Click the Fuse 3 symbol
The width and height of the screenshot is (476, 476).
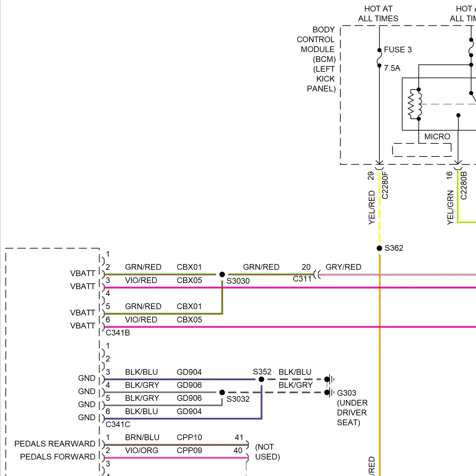pyautogui.click(x=379, y=58)
